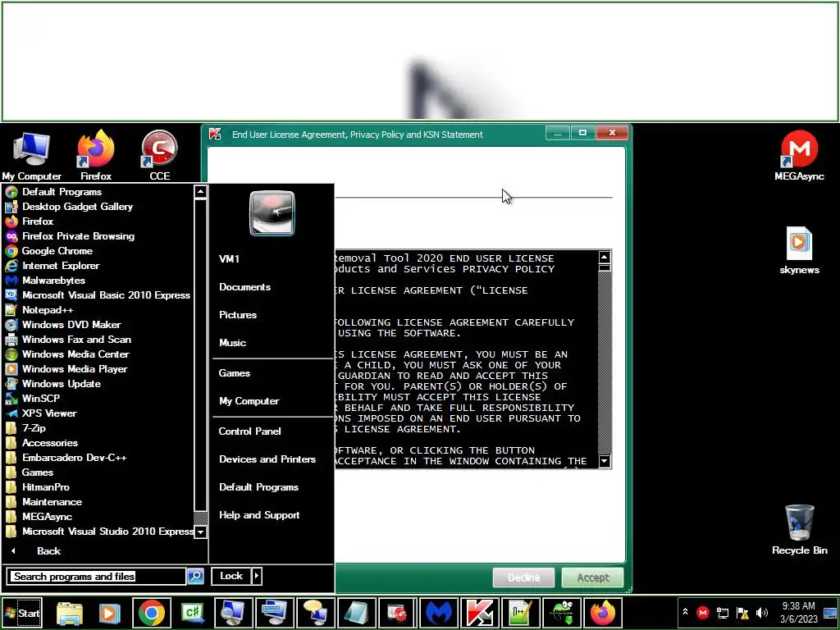Open VM1 user folder
The image size is (840, 630).
(x=229, y=258)
